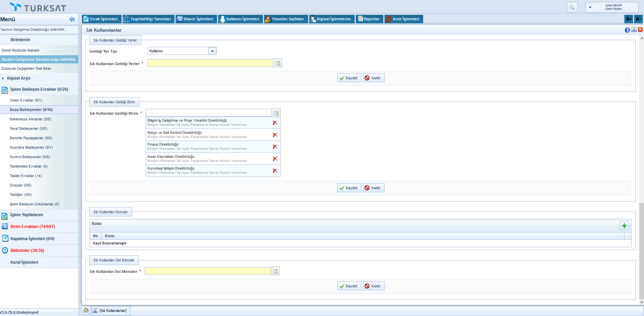The image size is (644, 316).
Task: Remove Finans Direktörlüğü with red X
Action: pyautogui.click(x=275, y=147)
